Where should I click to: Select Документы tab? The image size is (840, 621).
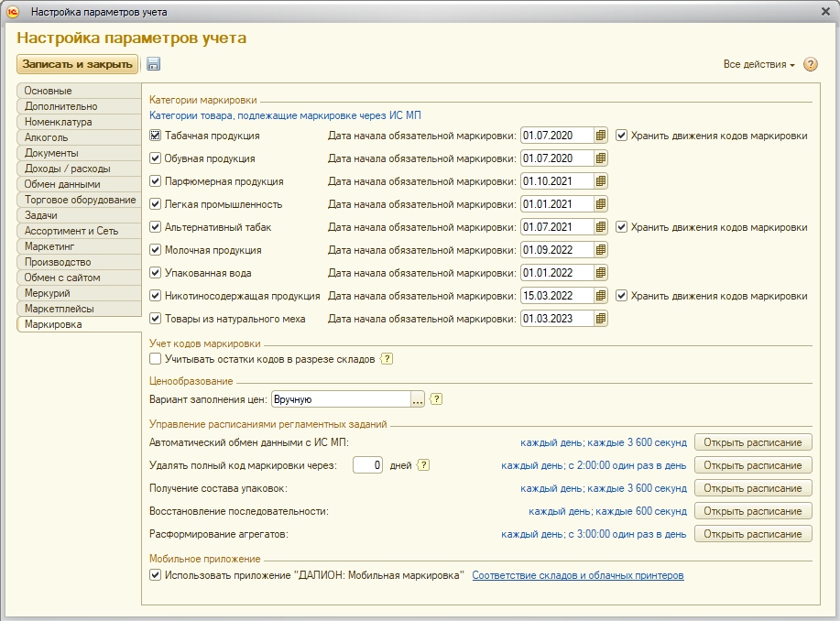point(79,153)
